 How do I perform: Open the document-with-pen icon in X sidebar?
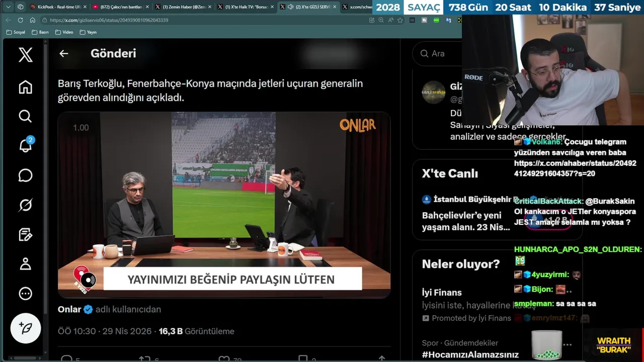(26, 234)
